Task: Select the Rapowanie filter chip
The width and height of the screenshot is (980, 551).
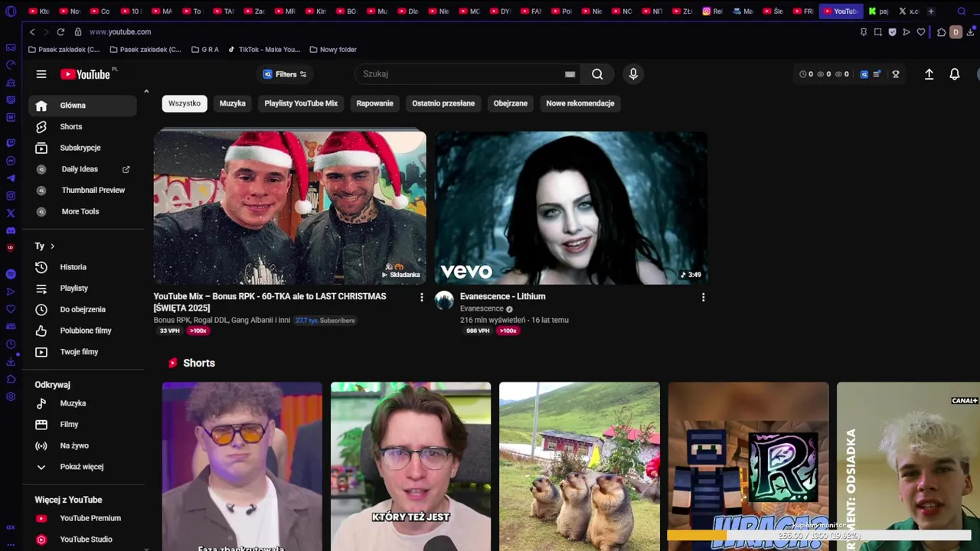Action: point(374,103)
